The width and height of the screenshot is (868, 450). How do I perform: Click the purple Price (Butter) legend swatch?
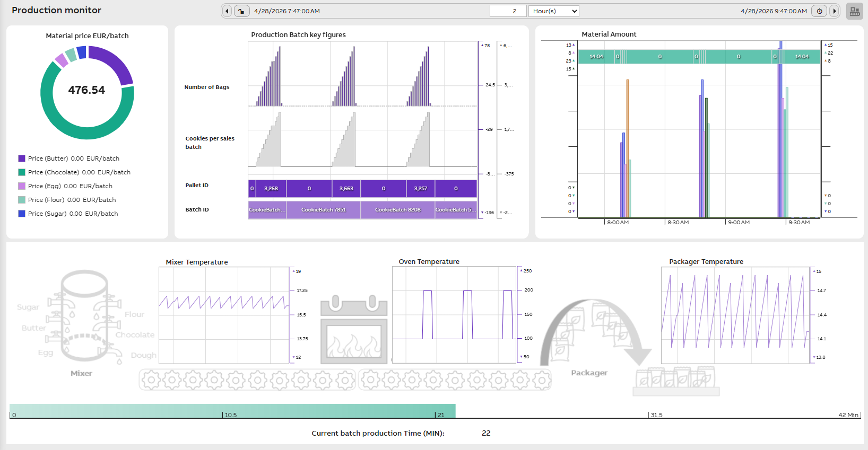22,158
